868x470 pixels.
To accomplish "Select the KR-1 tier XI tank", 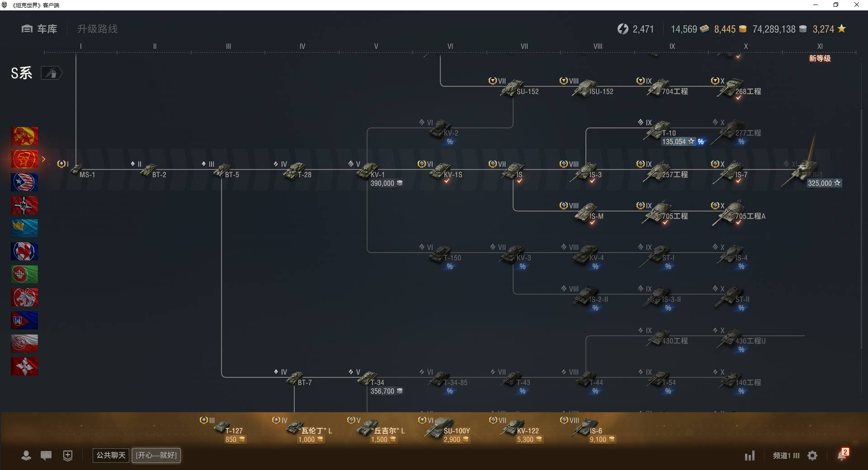I will 811,174.
